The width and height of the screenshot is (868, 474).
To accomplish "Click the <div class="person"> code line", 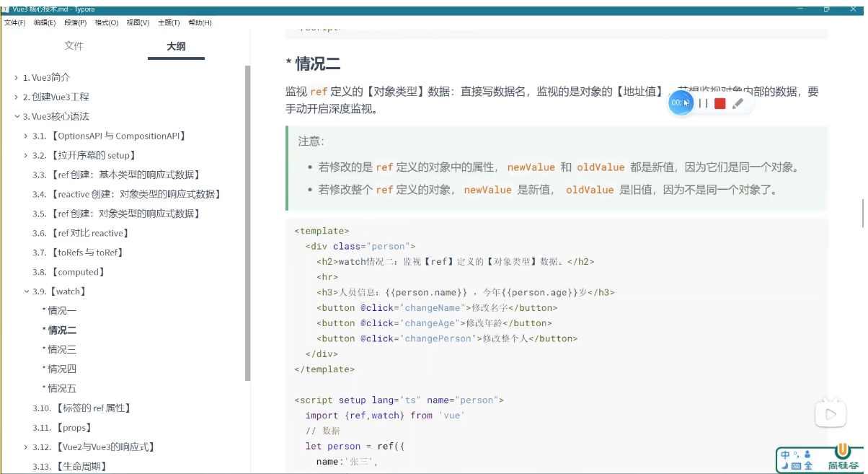I will pyautogui.click(x=360, y=246).
